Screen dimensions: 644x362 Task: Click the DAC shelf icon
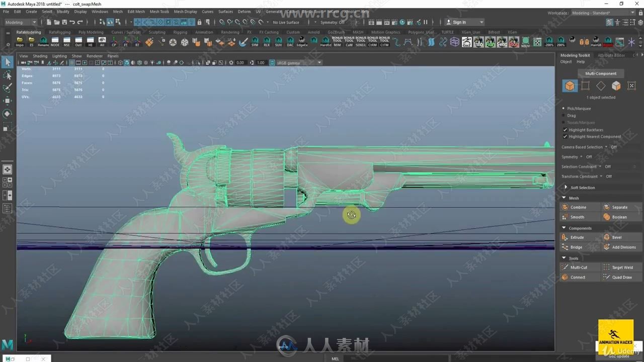point(290,42)
